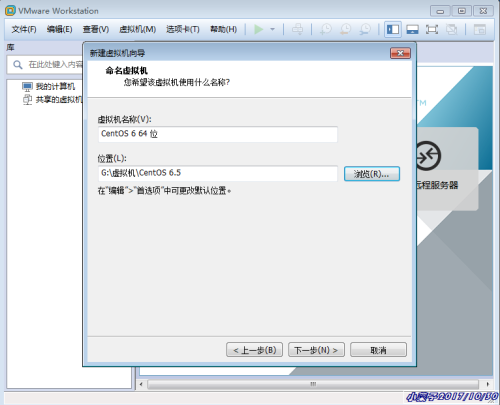Image resolution: width=500 pixels, height=405 pixels.
Task: Toggle the Show Library sidebar icon
Action: coord(393,29)
